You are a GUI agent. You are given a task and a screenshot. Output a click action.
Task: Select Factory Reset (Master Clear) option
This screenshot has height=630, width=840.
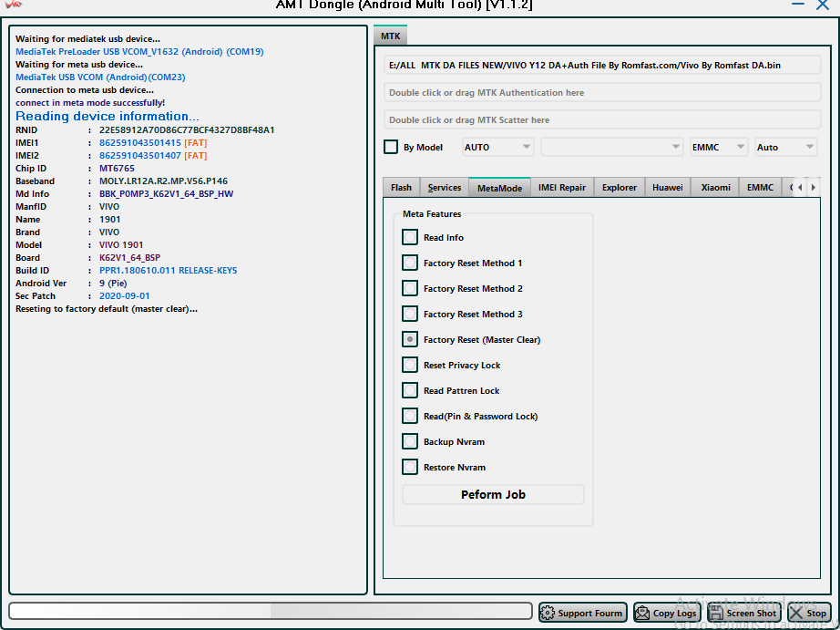tap(410, 339)
